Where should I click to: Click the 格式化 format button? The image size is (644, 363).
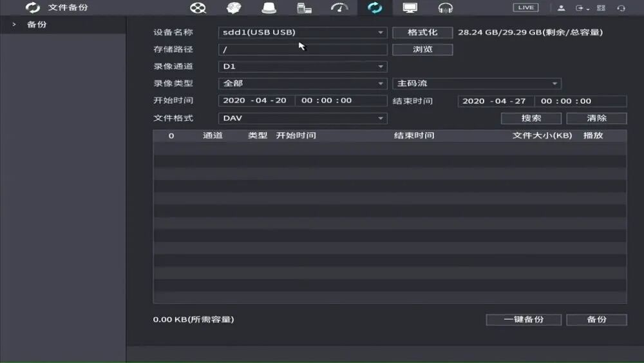point(422,32)
